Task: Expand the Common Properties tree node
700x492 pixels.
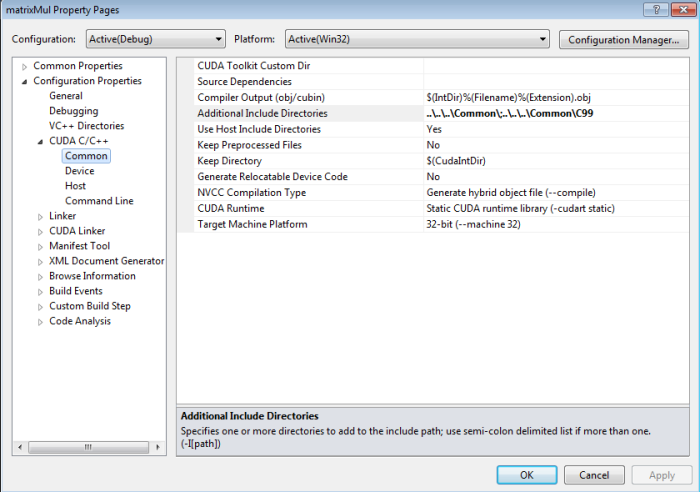Action: [x=25, y=66]
